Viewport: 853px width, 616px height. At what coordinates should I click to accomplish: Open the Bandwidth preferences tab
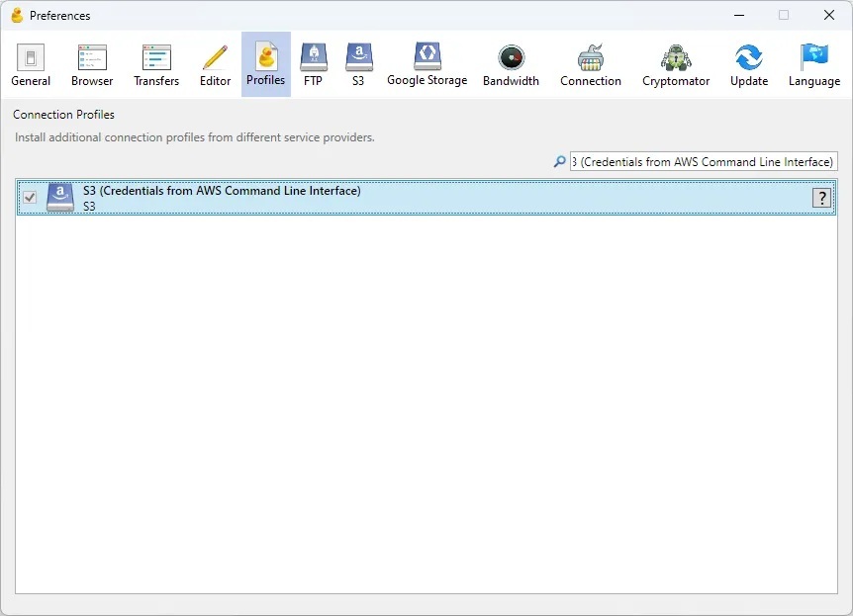click(x=511, y=64)
